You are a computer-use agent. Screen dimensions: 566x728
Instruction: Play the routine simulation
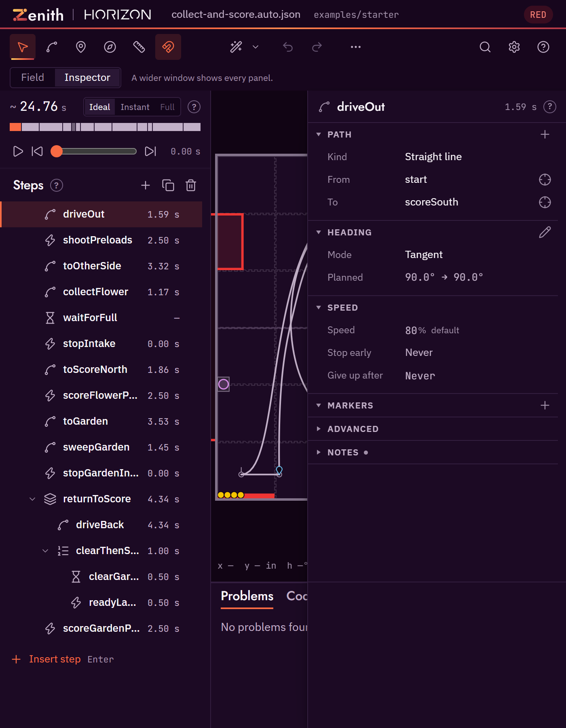pos(18,151)
